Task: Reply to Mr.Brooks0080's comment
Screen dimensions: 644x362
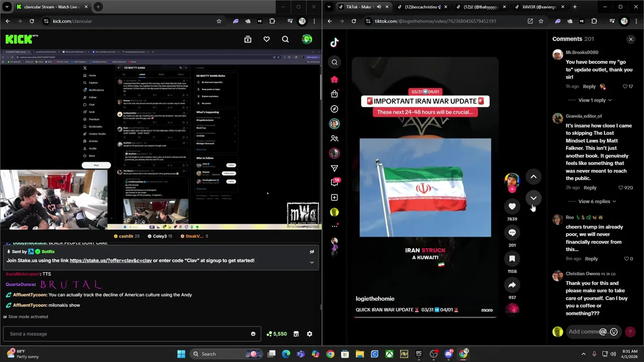Action: 589,86
